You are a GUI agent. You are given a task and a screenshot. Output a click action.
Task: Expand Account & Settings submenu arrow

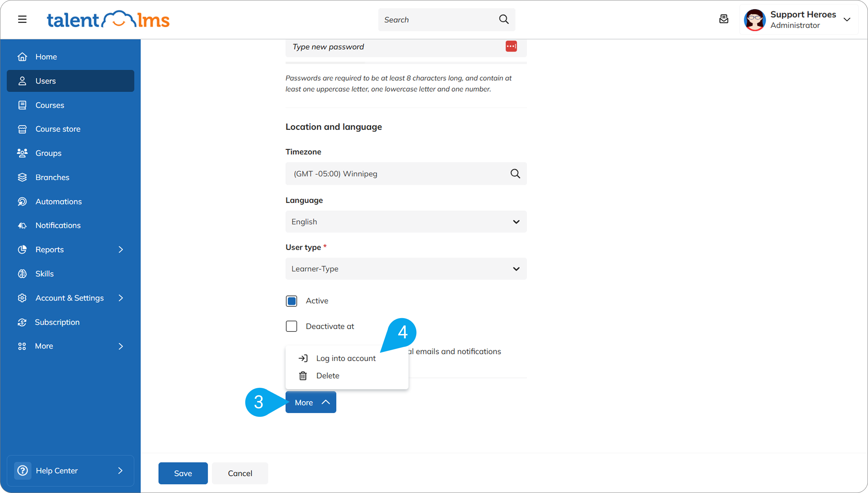tap(121, 298)
